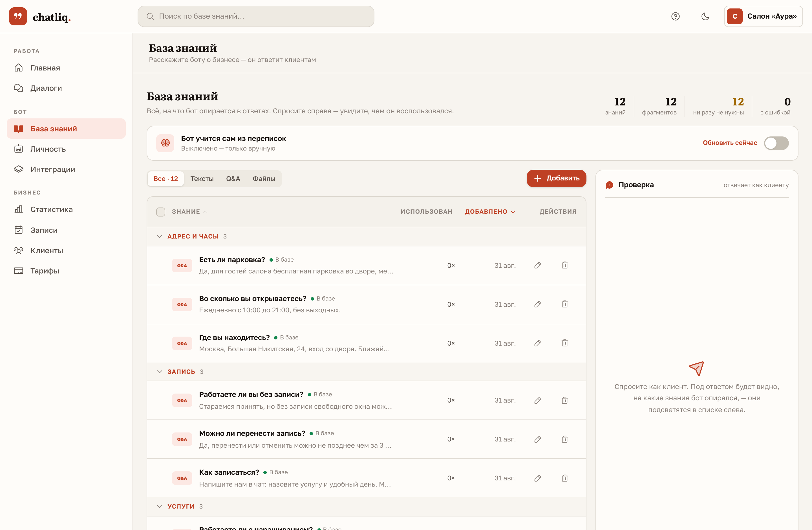The image size is (812, 530).
Task: Click the chatliq quote-mark logo
Action: 18,16
